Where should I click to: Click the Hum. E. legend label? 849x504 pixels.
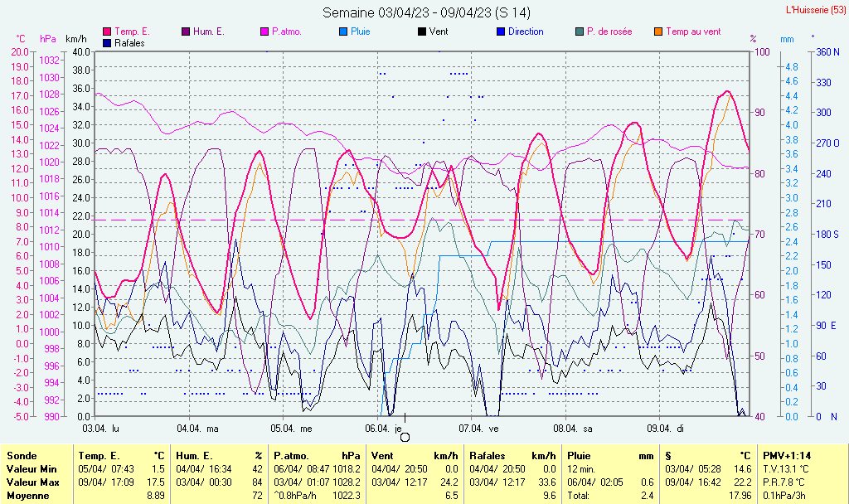pyautogui.click(x=208, y=31)
